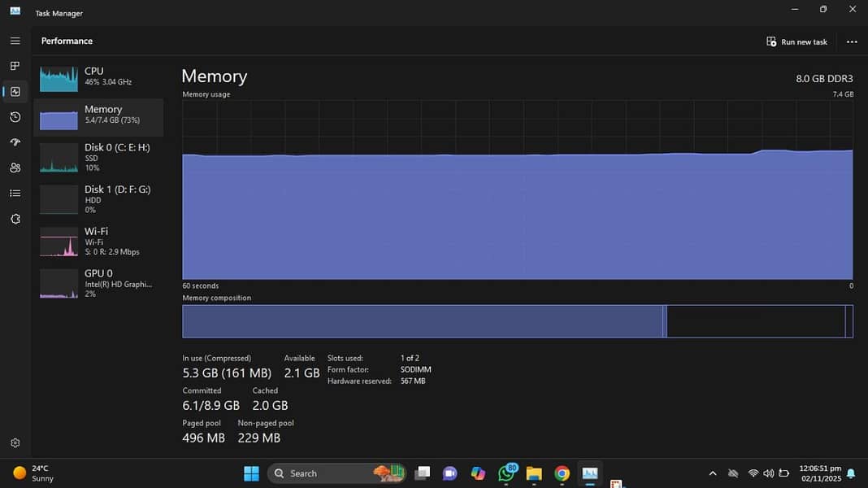Open the three-dot more options menu
Screen dimensions: 868x488
point(851,41)
